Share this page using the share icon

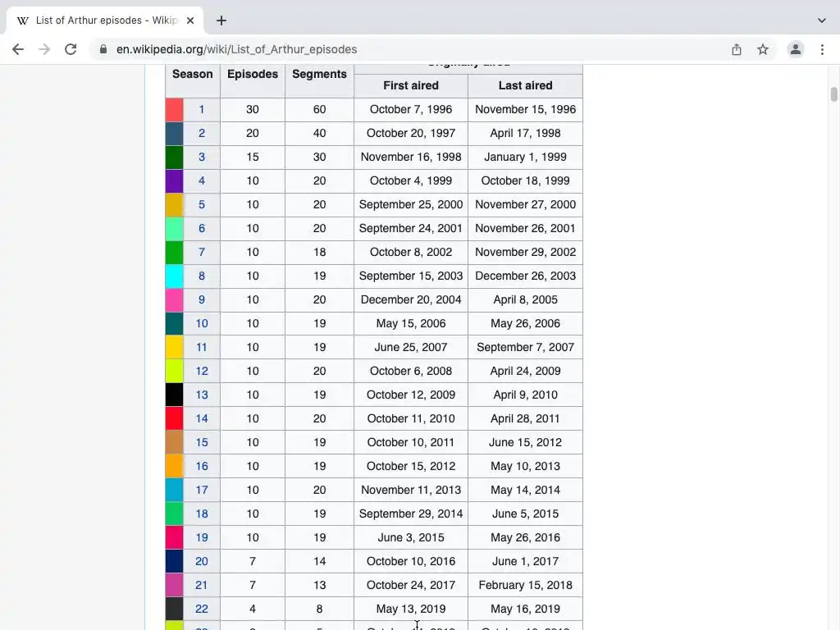tap(737, 49)
